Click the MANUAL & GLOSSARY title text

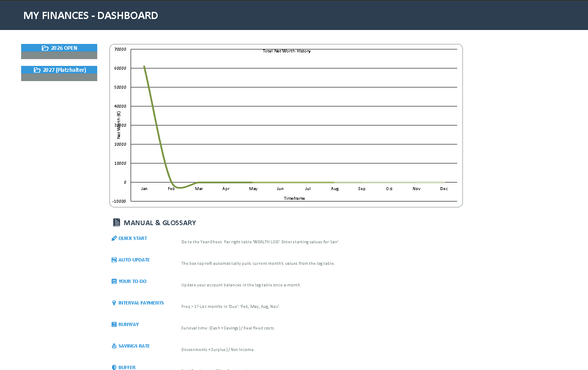click(160, 223)
